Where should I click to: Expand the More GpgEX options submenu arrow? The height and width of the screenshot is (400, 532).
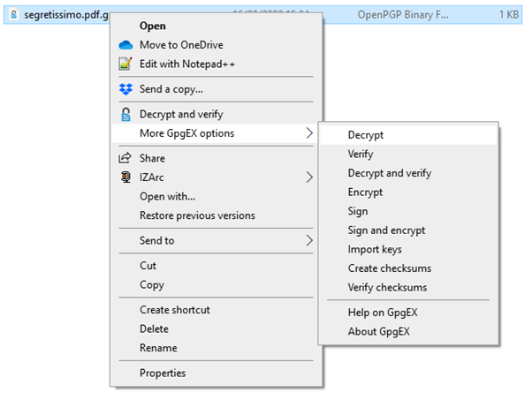tap(308, 133)
